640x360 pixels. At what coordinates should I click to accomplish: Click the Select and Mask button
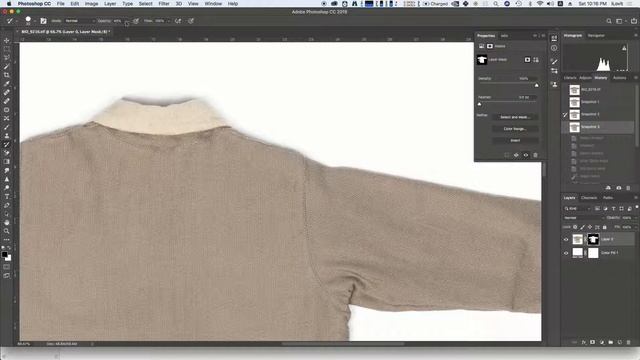(x=515, y=117)
